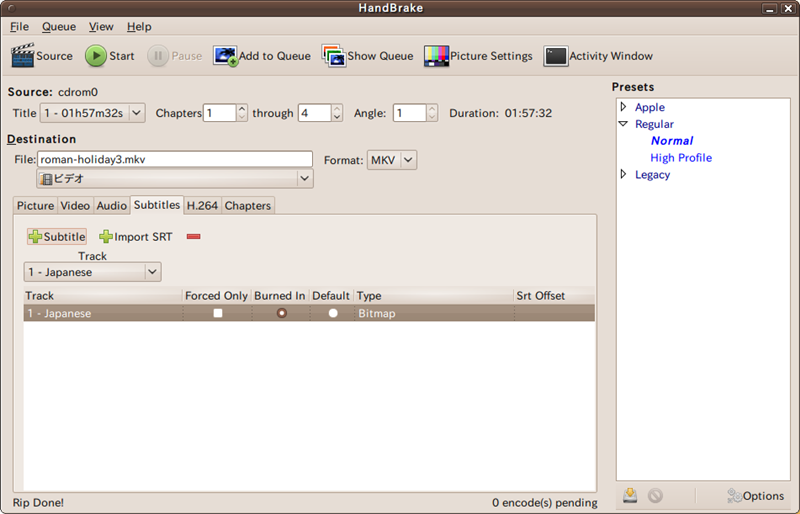Open the Help menu
This screenshot has height=514, width=800.
coord(139,27)
